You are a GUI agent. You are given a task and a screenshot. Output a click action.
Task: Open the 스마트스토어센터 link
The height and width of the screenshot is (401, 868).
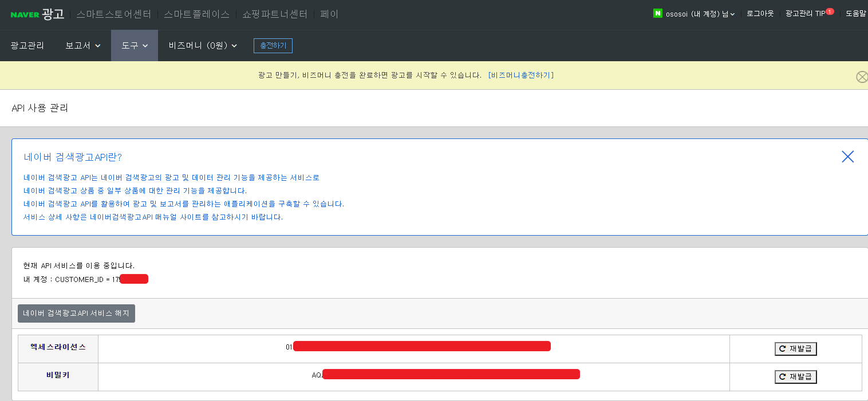(x=114, y=14)
